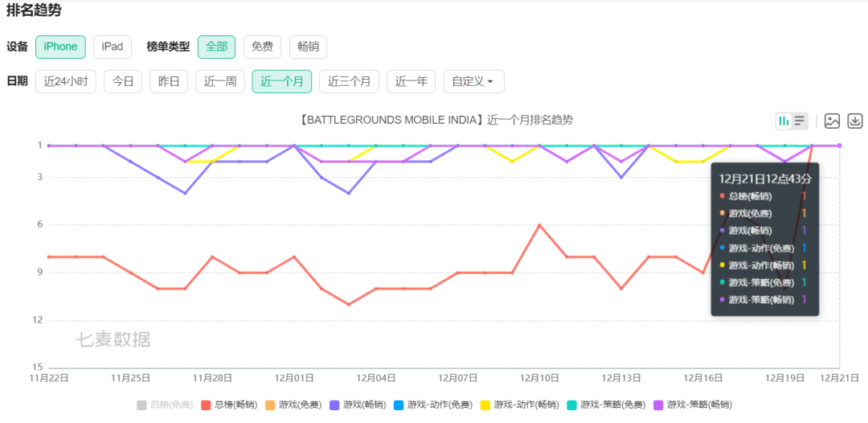
Task: Set the date range to 近24小时
Action: 66,81
